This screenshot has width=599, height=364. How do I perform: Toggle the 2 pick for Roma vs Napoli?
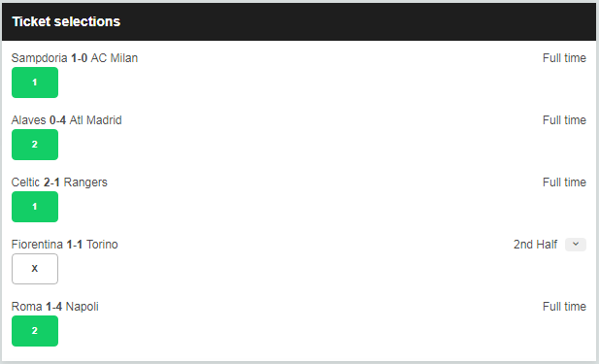click(x=35, y=331)
